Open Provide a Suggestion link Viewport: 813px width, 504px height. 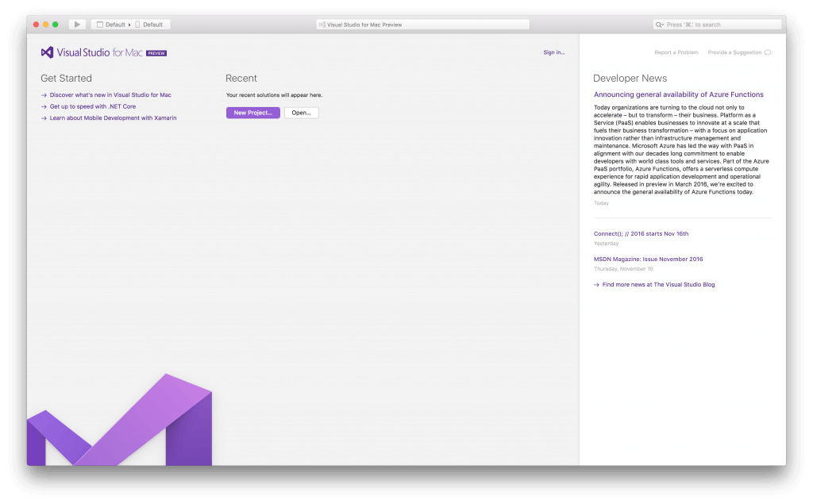coord(734,52)
